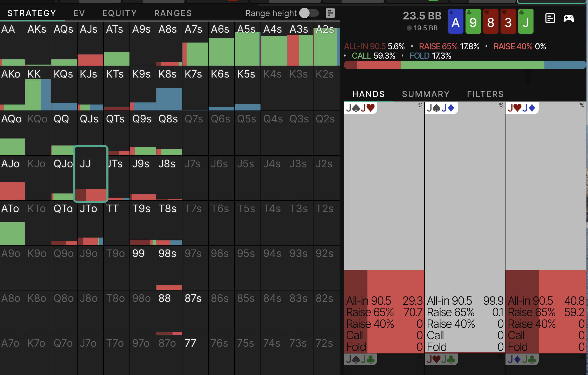
Task: Select the J♦J♣ hand combo label
Action: pyautogui.click(x=522, y=359)
